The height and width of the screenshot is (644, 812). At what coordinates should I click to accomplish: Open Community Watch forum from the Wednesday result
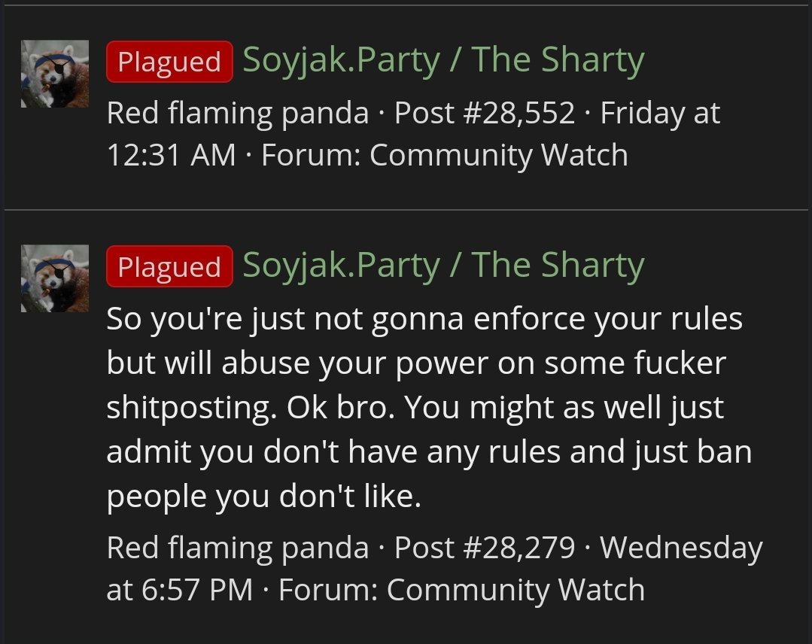tap(515, 590)
